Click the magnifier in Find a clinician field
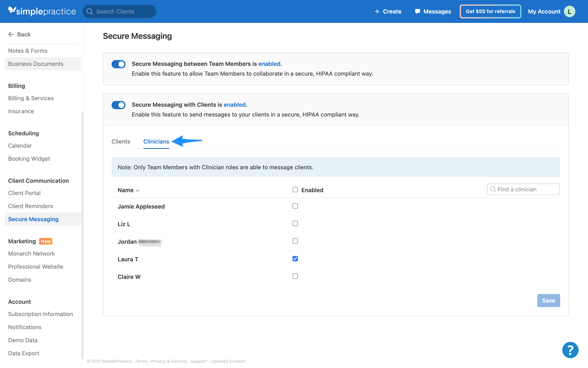The image size is (588, 368). pyautogui.click(x=493, y=189)
